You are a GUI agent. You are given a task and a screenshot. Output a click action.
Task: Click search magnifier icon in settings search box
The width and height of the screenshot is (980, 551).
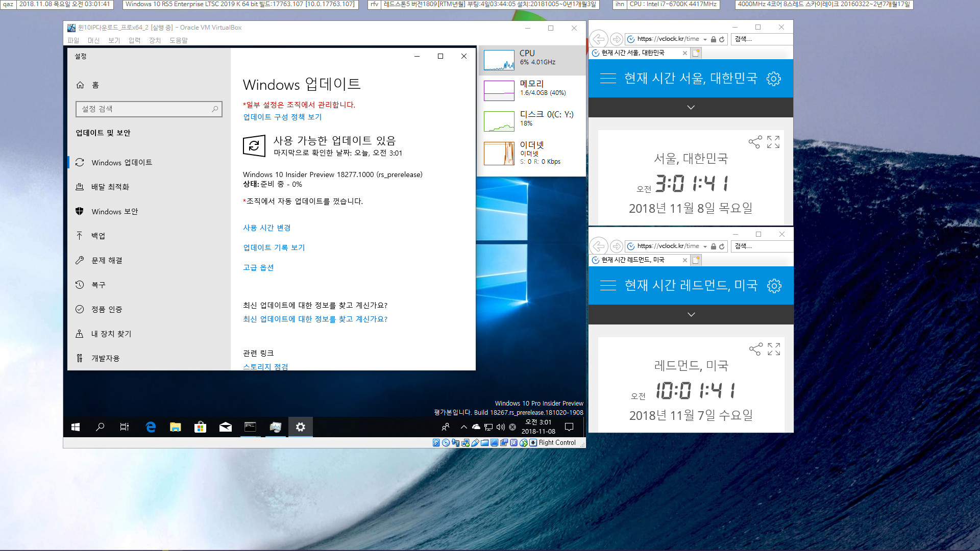coord(215,109)
